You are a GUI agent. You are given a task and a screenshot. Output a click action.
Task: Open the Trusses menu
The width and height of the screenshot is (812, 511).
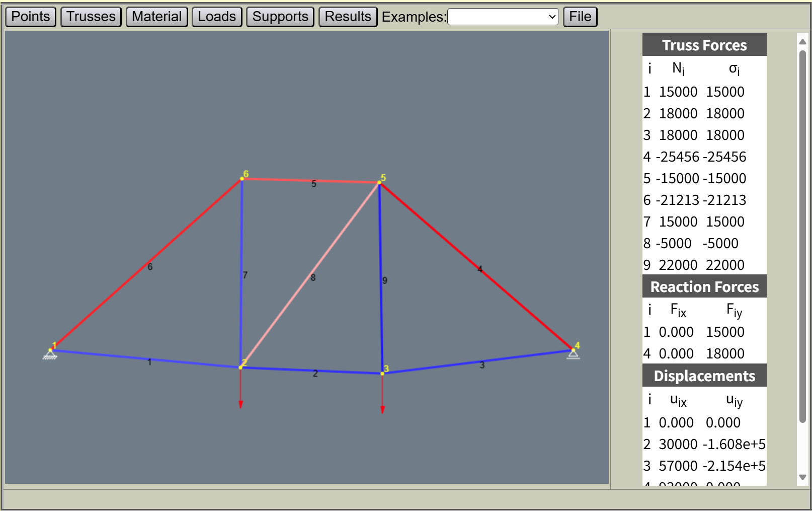click(x=91, y=17)
